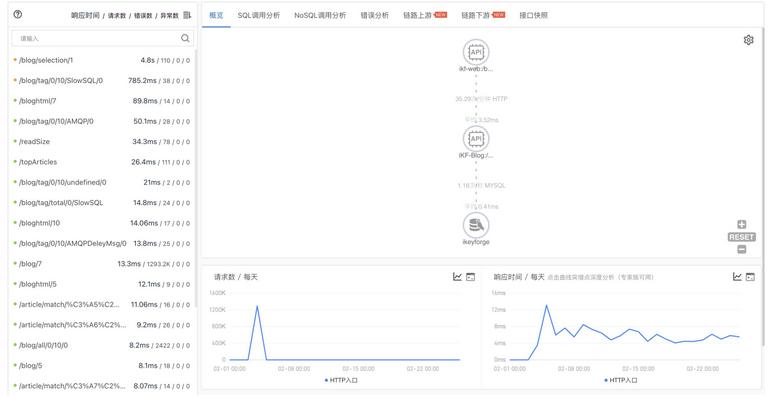Click the HTTP edge label on topology
The height and width of the screenshot is (398, 780).
click(x=481, y=99)
